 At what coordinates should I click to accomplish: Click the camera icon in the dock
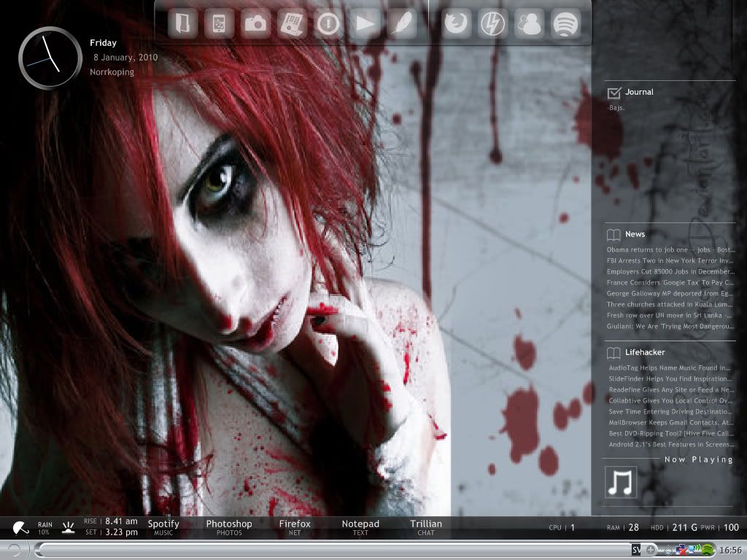(x=255, y=24)
